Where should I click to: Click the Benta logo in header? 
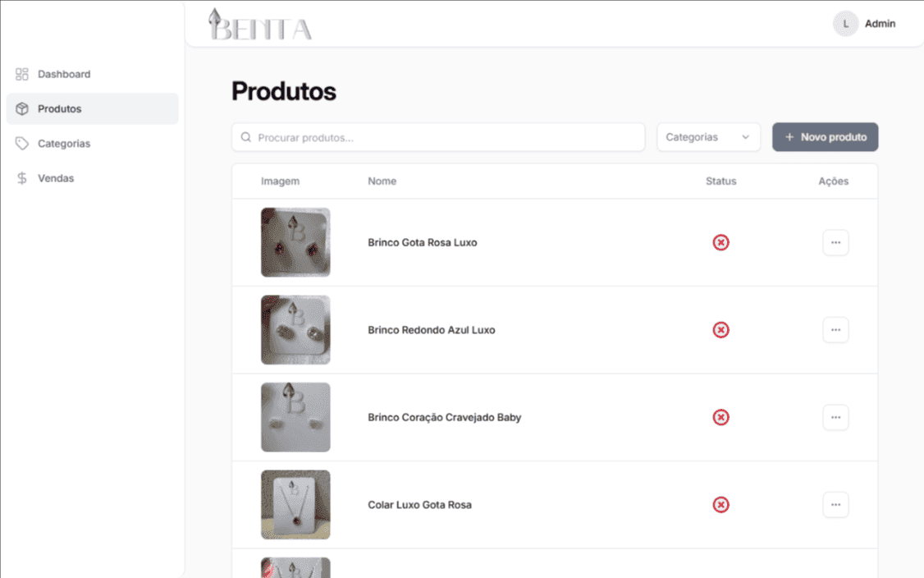(x=260, y=25)
